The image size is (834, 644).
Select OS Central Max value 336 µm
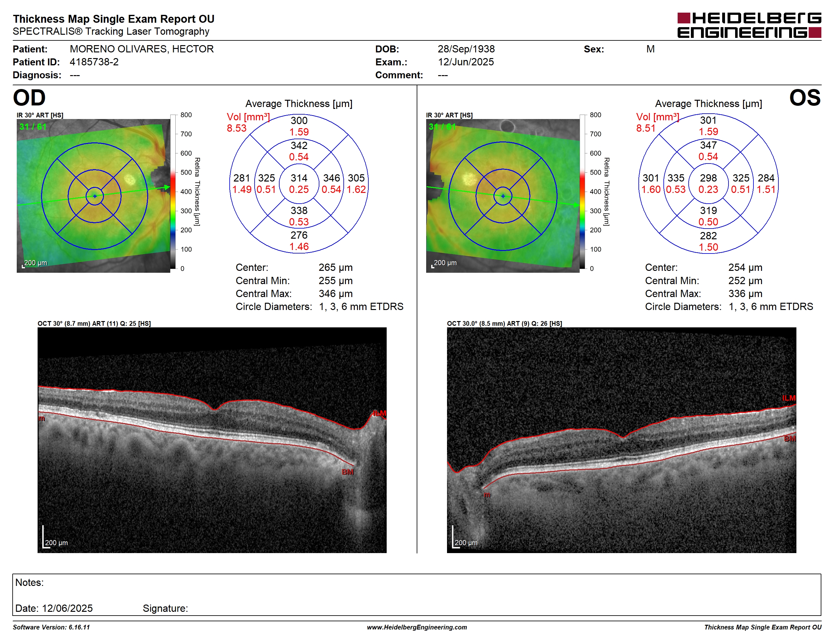(x=745, y=294)
